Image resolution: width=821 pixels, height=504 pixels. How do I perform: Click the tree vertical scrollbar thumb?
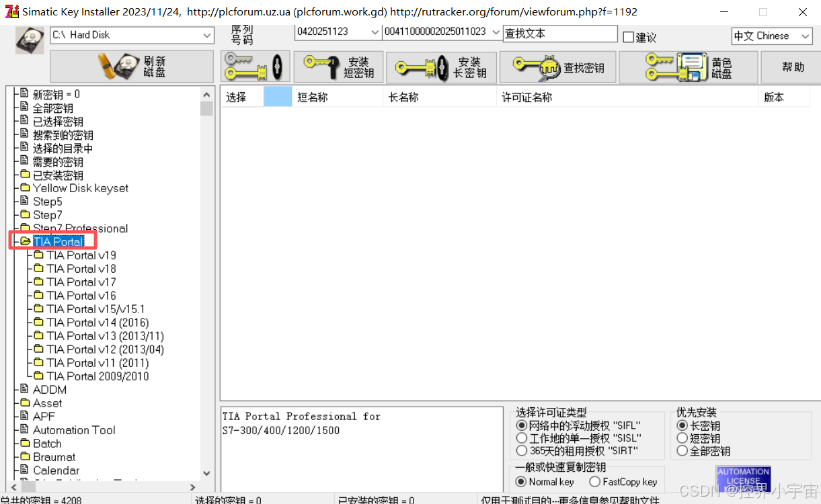point(206,108)
